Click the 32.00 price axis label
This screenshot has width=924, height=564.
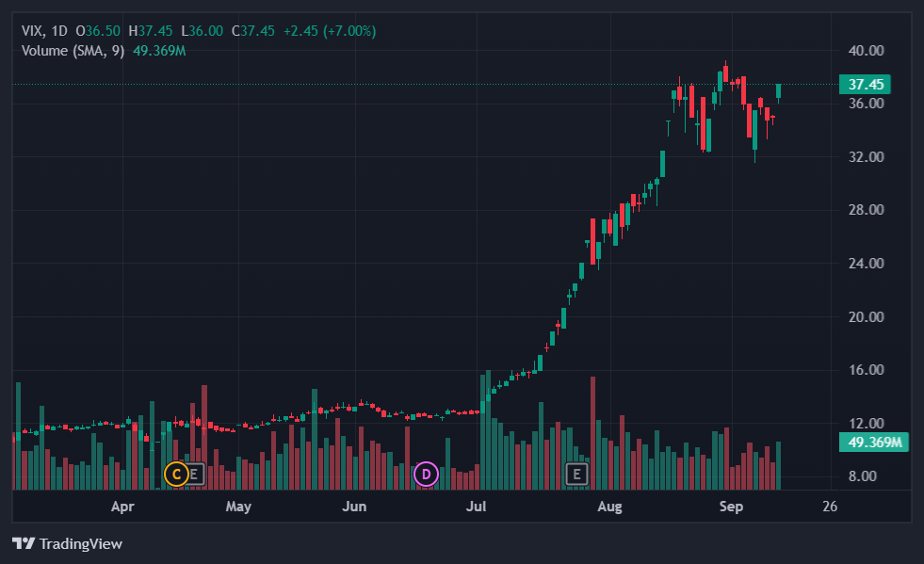866,156
